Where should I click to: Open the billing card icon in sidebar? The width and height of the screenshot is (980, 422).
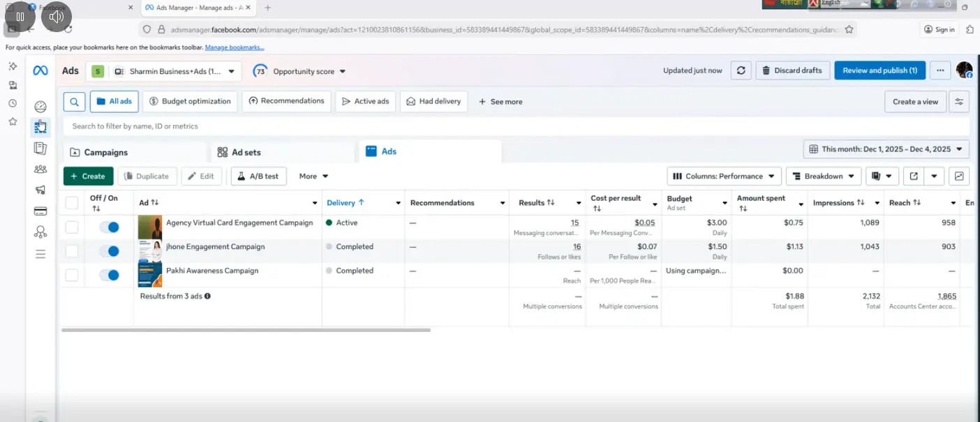pyautogui.click(x=40, y=211)
